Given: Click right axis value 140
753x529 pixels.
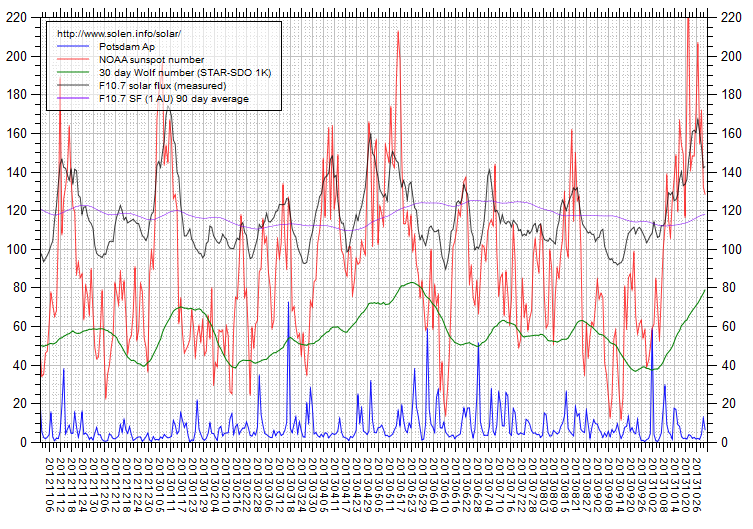Looking at the screenshot, I should click(731, 172).
